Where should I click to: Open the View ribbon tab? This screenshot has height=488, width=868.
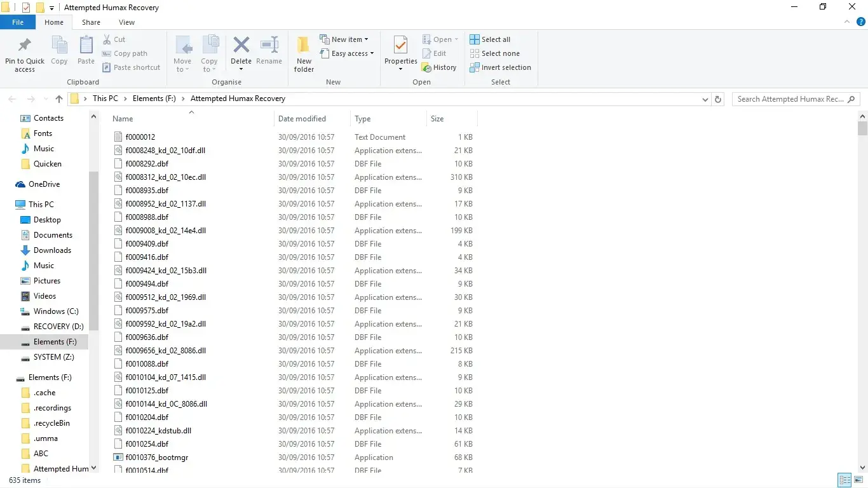(126, 22)
